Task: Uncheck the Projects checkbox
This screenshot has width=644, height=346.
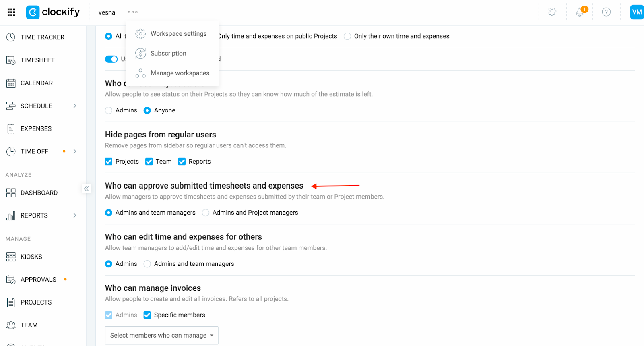Action: 109,162
